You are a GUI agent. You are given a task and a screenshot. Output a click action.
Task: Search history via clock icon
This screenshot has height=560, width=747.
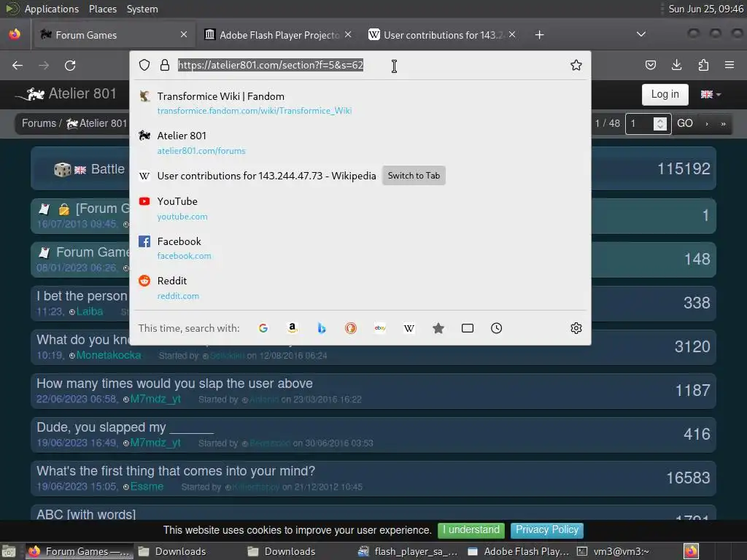pyautogui.click(x=496, y=328)
